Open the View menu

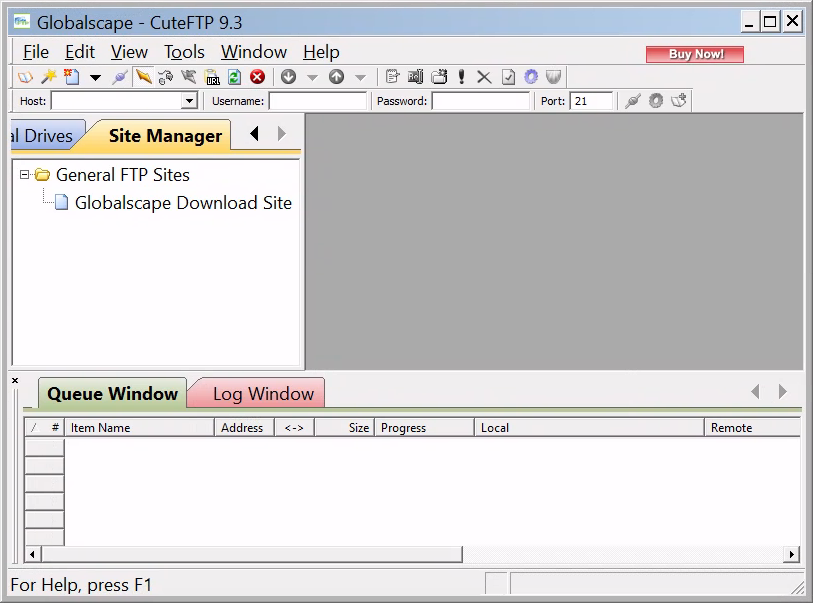[x=129, y=52]
